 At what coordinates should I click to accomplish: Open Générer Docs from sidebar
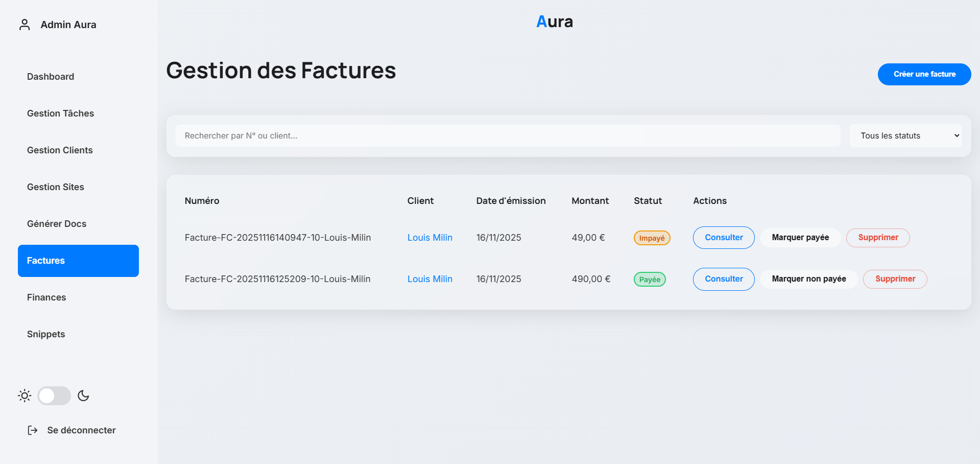[57, 224]
